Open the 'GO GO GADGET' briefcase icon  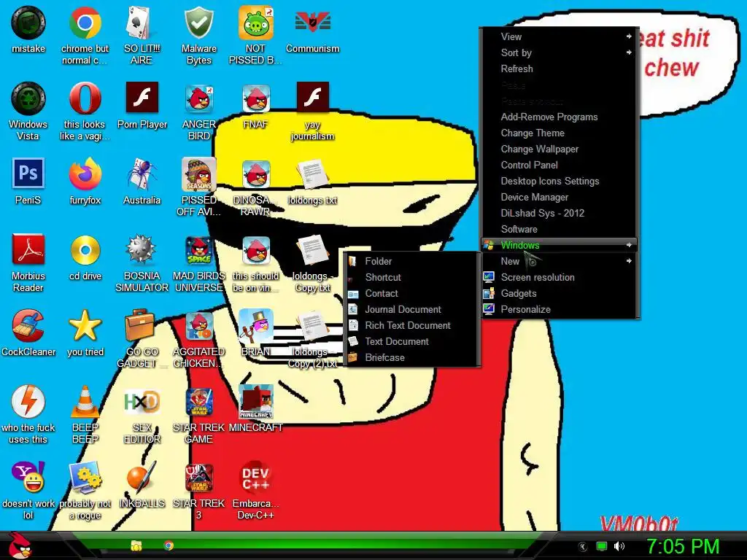point(140,326)
